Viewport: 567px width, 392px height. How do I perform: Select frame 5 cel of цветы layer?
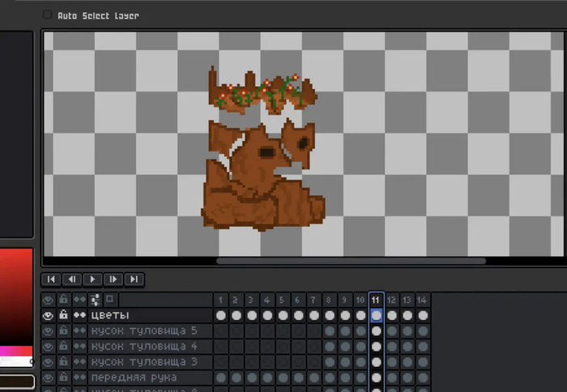(x=283, y=316)
